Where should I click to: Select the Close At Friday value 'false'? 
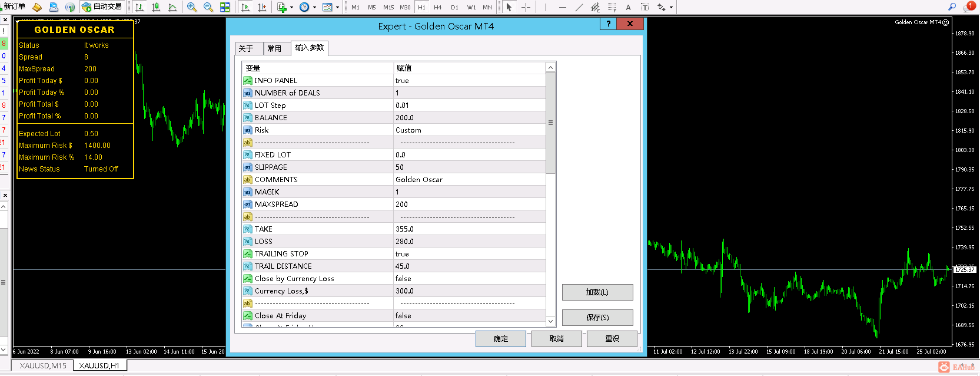click(403, 316)
